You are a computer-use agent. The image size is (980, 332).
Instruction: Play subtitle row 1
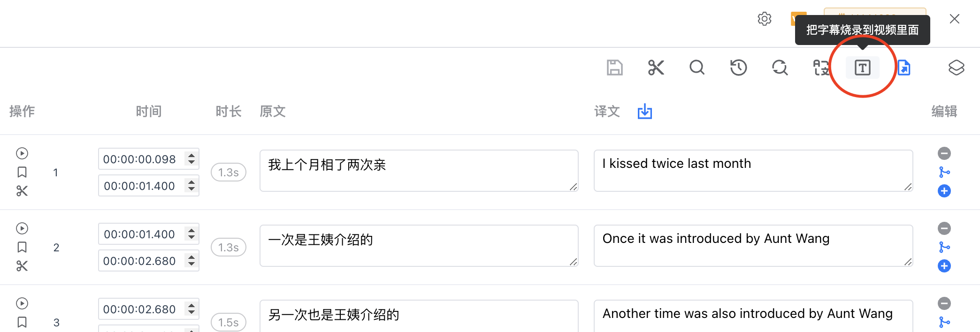click(x=22, y=153)
